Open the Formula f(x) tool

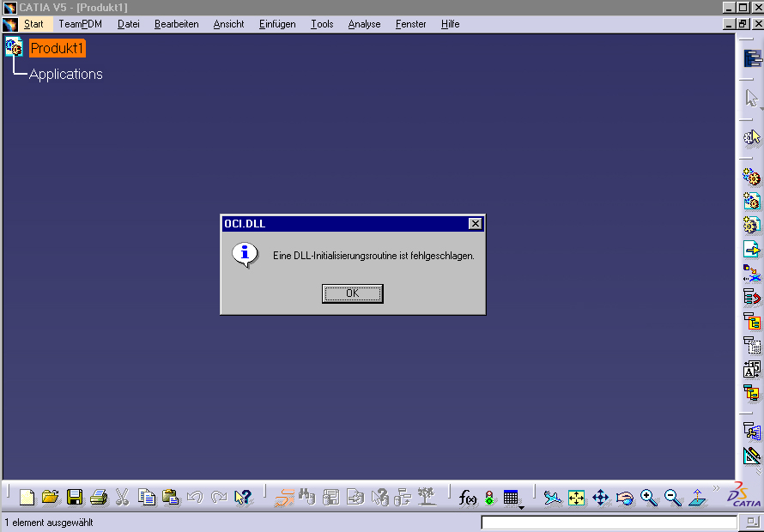click(468, 498)
